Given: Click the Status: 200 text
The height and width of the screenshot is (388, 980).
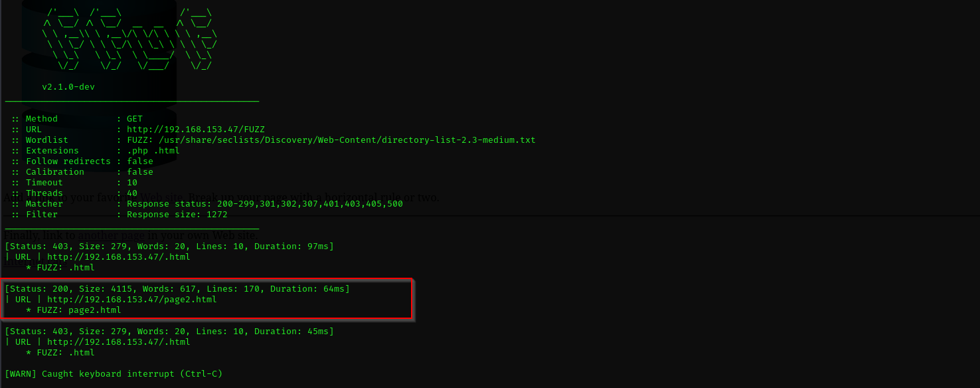Looking at the screenshot, I should [39, 289].
